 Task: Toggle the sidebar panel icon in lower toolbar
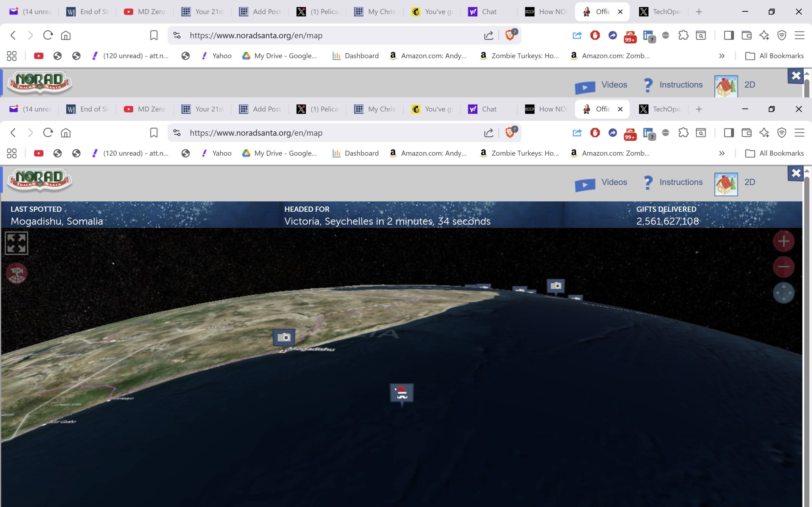[729, 133]
